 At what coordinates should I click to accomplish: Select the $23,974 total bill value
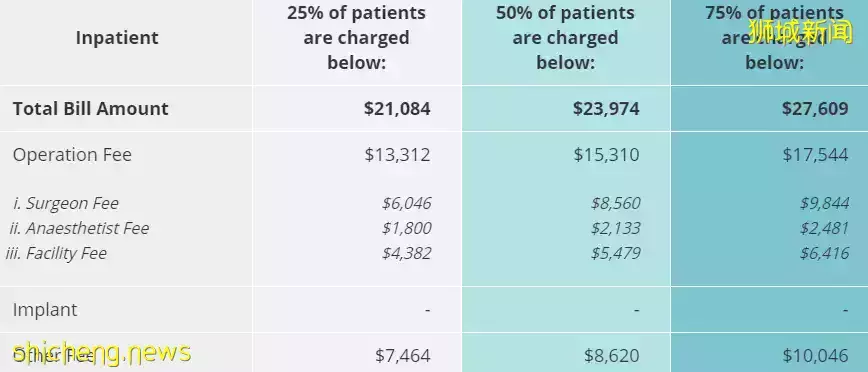[x=606, y=108]
